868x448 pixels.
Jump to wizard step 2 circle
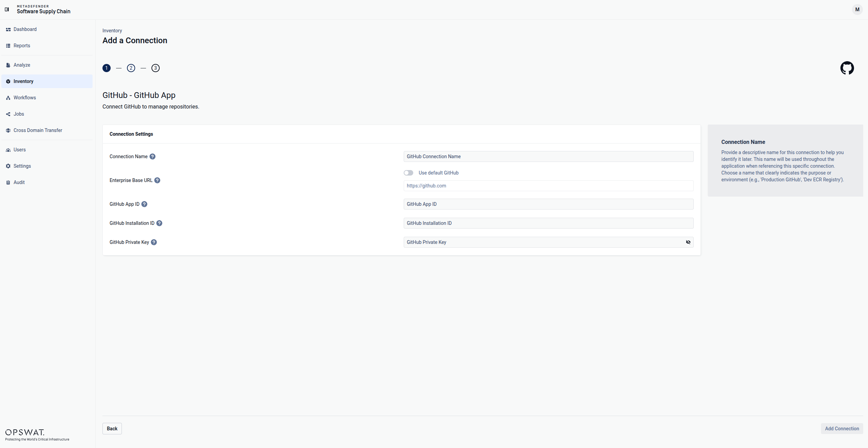tap(131, 68)
